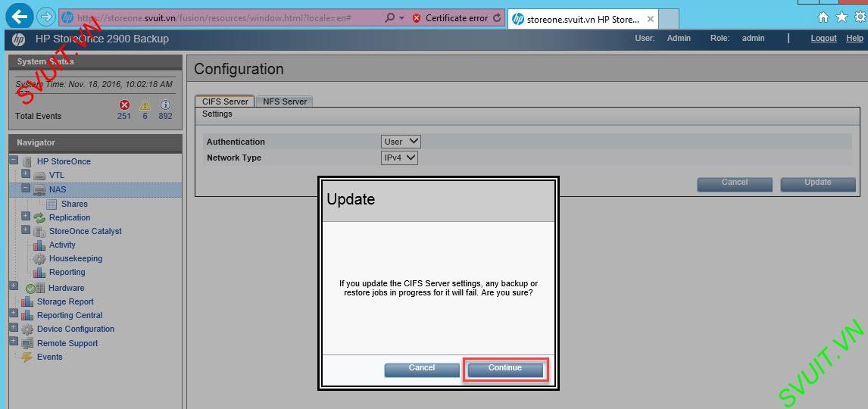The height and width of the screenshot is (409, 868).
Task: Click the Replication green arrows icon
Action: [39, 217]
